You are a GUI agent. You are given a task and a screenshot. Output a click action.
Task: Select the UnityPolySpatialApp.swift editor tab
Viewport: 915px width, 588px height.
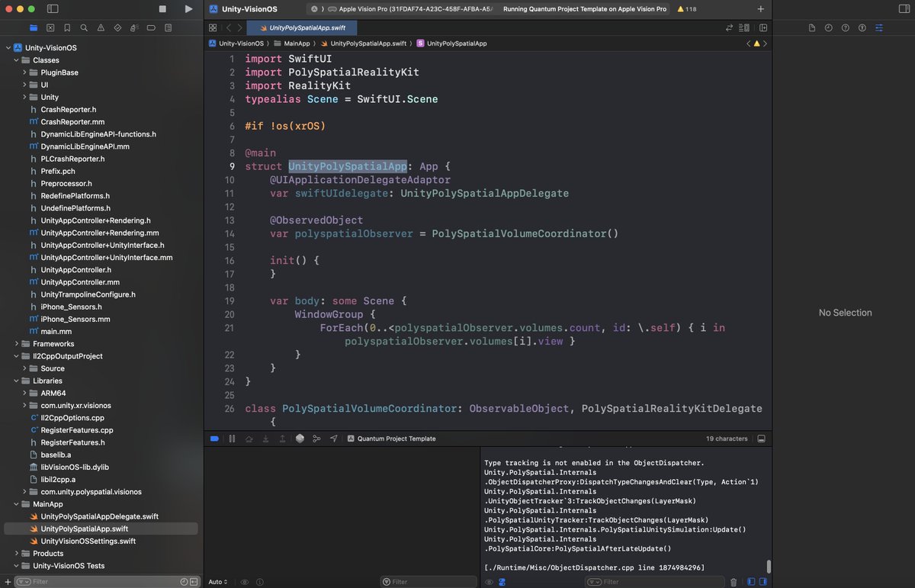pos(302,27)
